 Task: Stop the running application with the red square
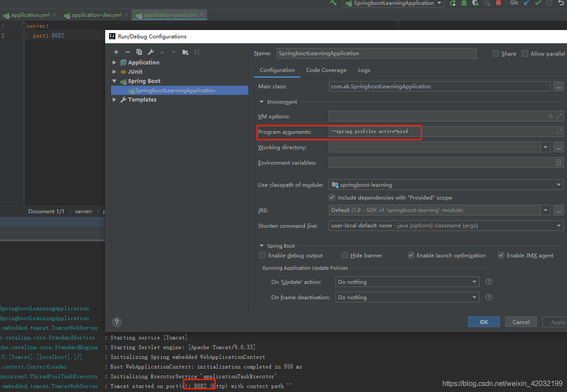click(499, 3)
